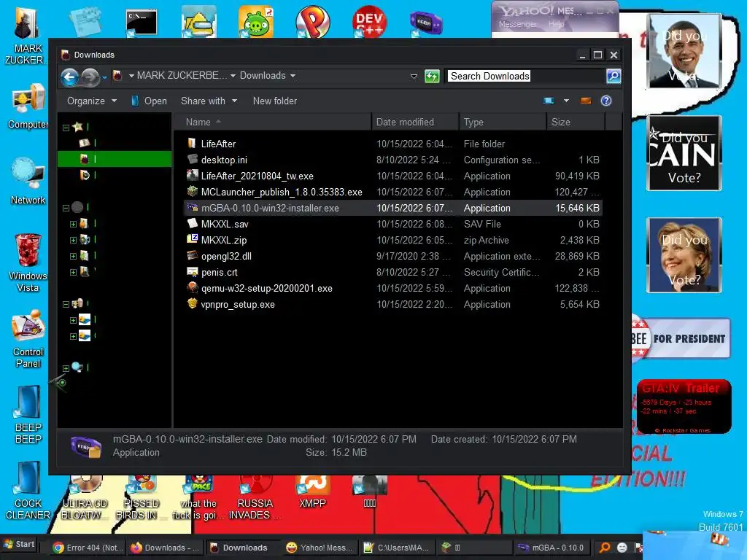Open the Computer desktop icon
Viewport: 747px width, 560px height.
click(x=28, y=106)
